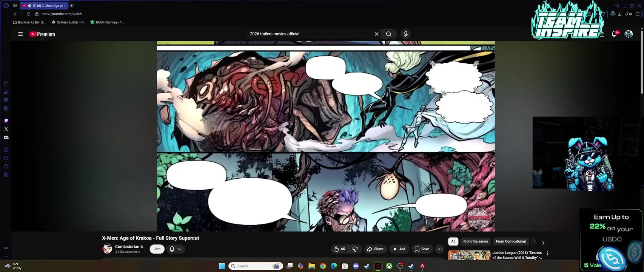Image resolution: width=644 pixels, height=272 pixels.
Task: Start search with your voice
Action: click(406, 34)
